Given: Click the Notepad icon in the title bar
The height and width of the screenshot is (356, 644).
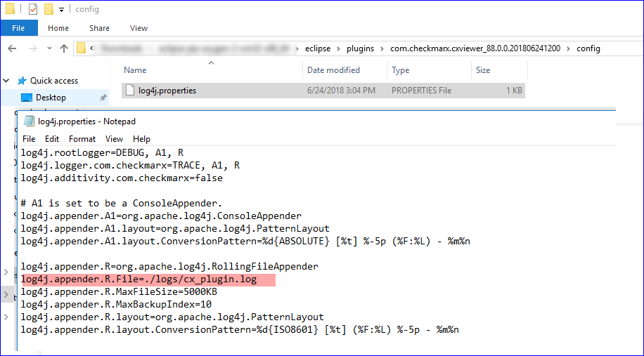Looking at the screenshot, I should click(30, 121).
